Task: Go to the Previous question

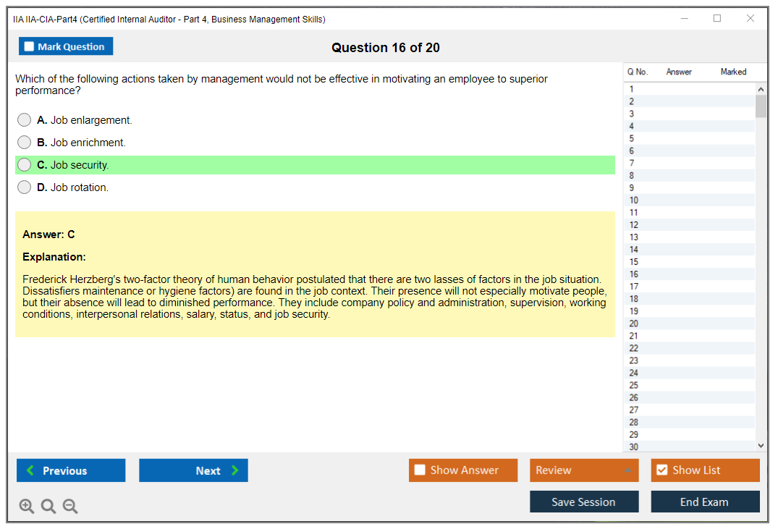Action: tap(71, 470)
